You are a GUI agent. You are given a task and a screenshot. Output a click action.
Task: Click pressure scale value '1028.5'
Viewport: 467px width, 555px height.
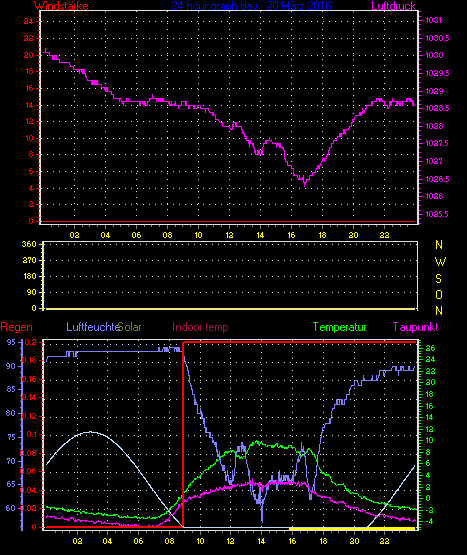tap(437, 108)
